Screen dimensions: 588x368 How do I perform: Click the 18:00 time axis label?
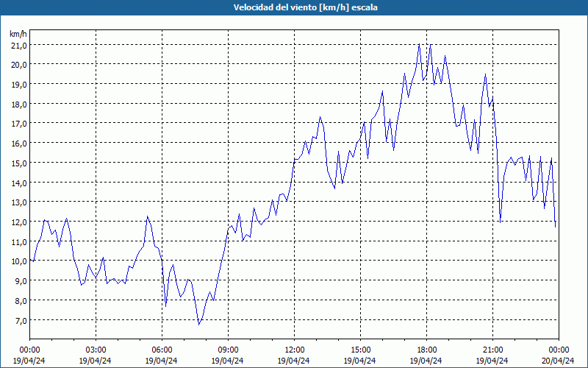coord(427,350)
